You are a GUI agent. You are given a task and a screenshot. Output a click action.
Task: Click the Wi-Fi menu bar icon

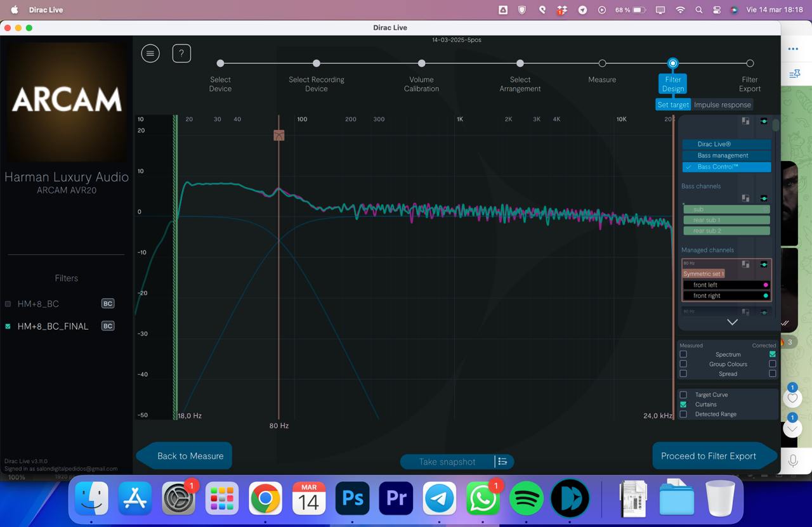[680, 10]
